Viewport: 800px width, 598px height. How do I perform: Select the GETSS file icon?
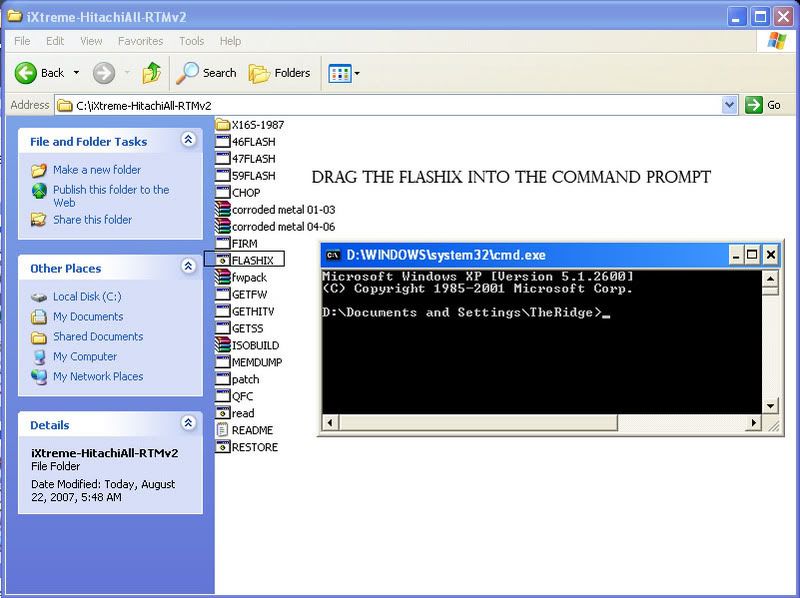(222, 328)
